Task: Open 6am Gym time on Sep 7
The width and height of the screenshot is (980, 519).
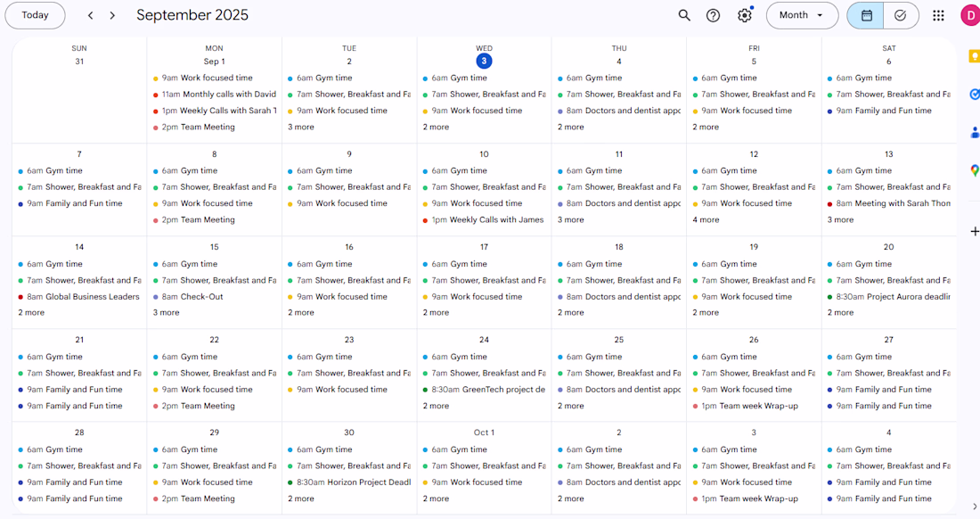Action: [x=79, y=170]
